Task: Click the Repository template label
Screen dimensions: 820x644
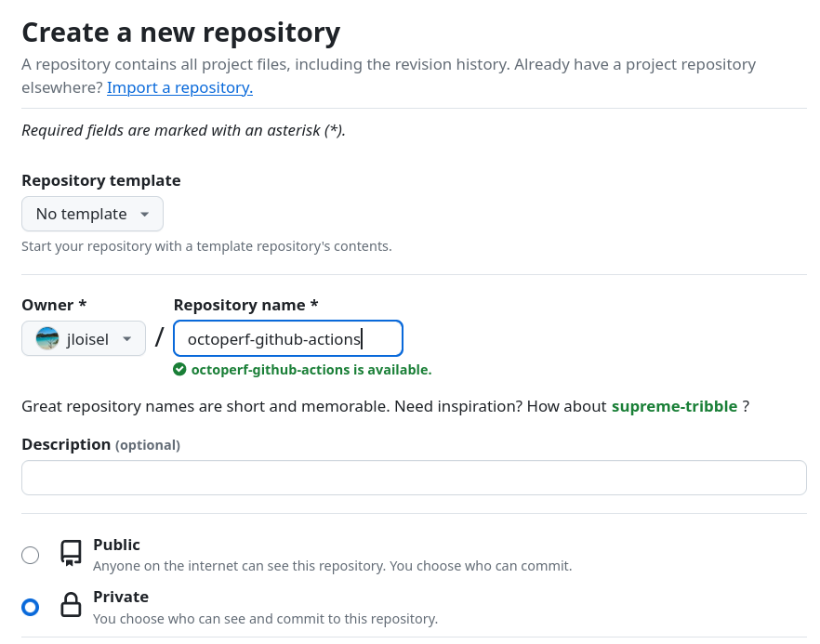Action: point(100,180)
